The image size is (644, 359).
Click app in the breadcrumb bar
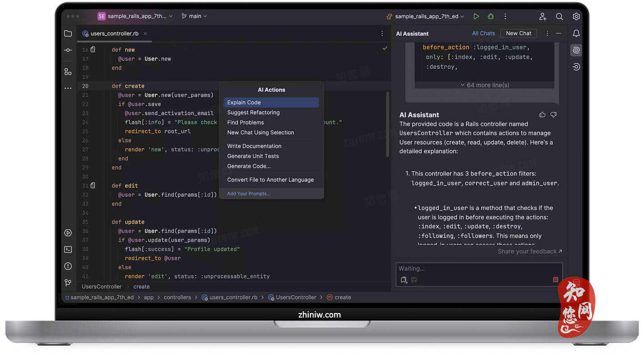(x=149, y=297)
